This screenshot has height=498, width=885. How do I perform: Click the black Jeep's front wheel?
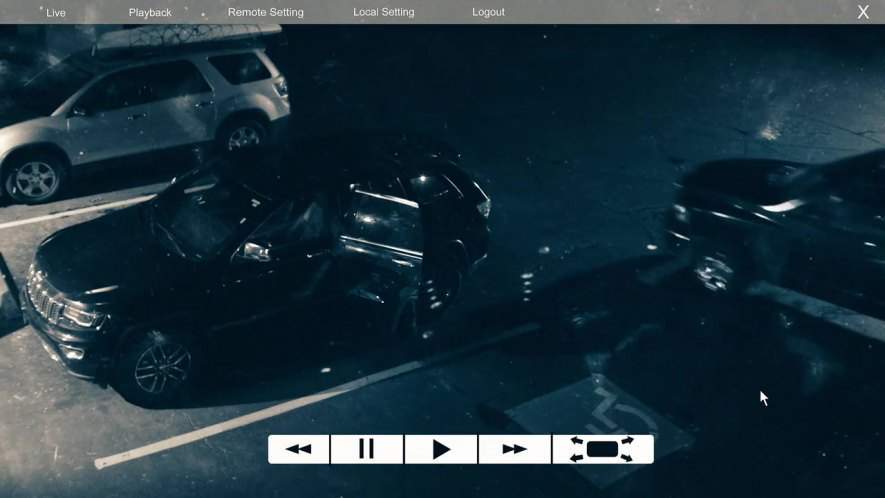pos(160,367)
